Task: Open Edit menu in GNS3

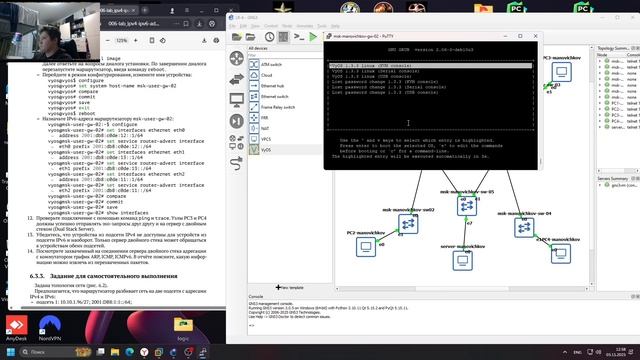Action: point(243,26)
